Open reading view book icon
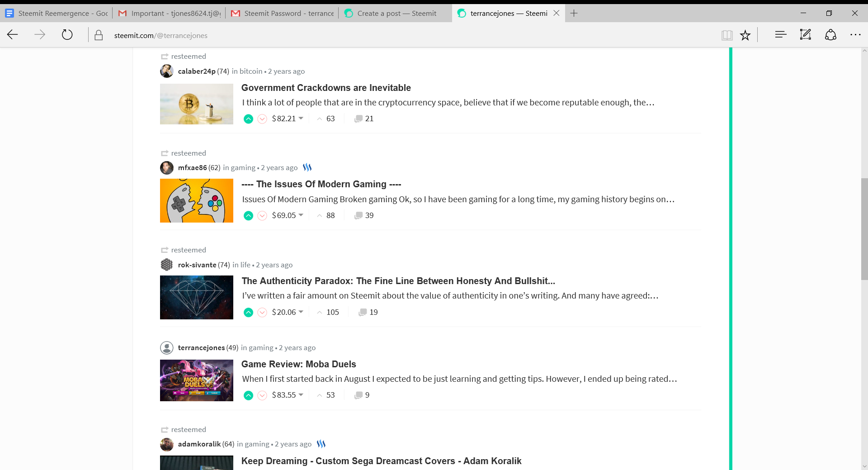The height and width of the screenshot is (470, 868). 727,35
